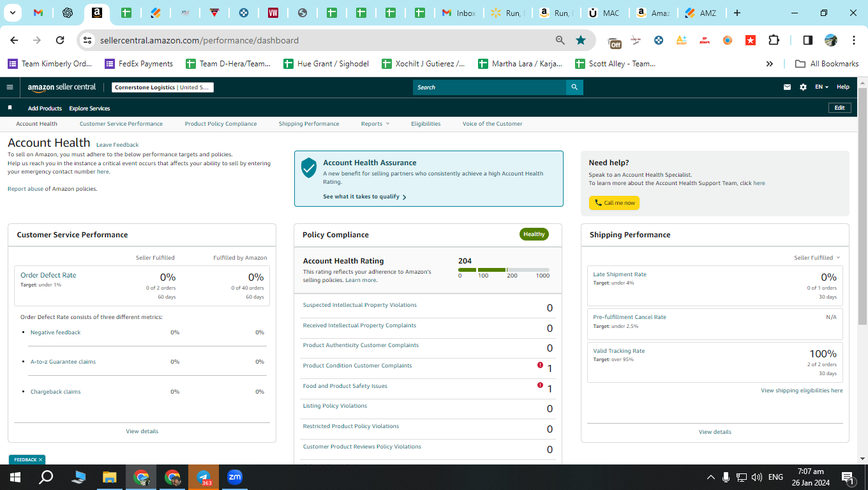Switch to the 'MAC' browser tab
The width and height of the screenshot is (868, 490).
pos(604,13)
